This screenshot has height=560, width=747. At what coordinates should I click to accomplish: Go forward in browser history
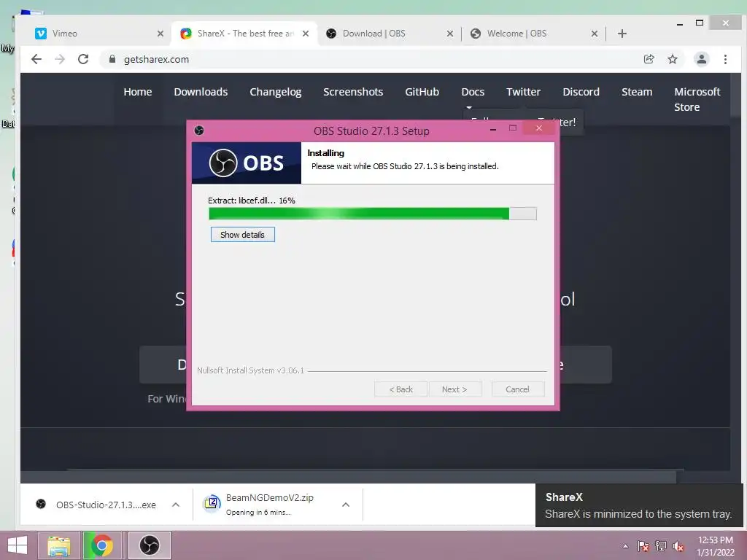pos(60,59)
